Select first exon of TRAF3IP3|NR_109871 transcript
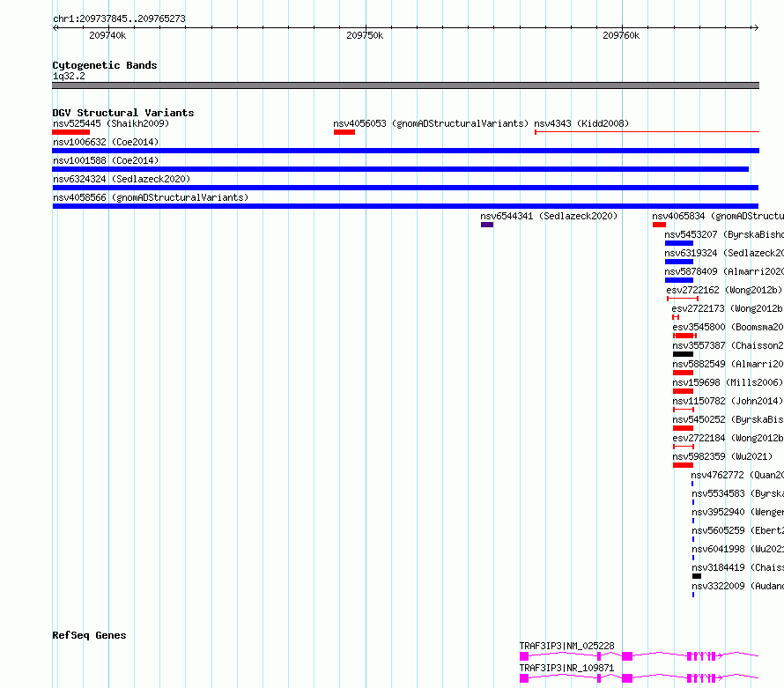Image resolution: width=784 pixels, height=688 pixels. click(524, 678)
